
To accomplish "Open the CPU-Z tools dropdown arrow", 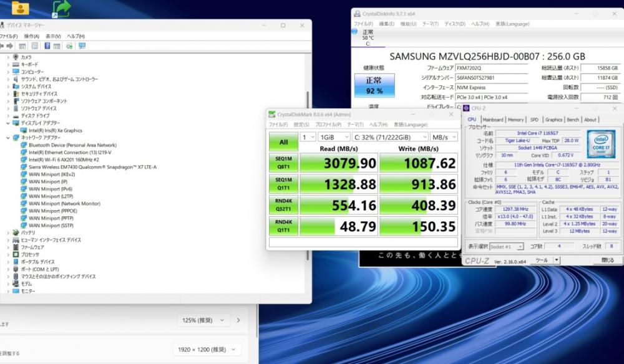I will pos(557,261).
